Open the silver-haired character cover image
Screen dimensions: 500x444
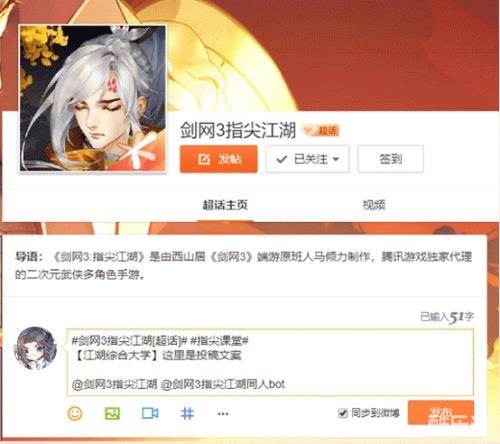[93, 98]
